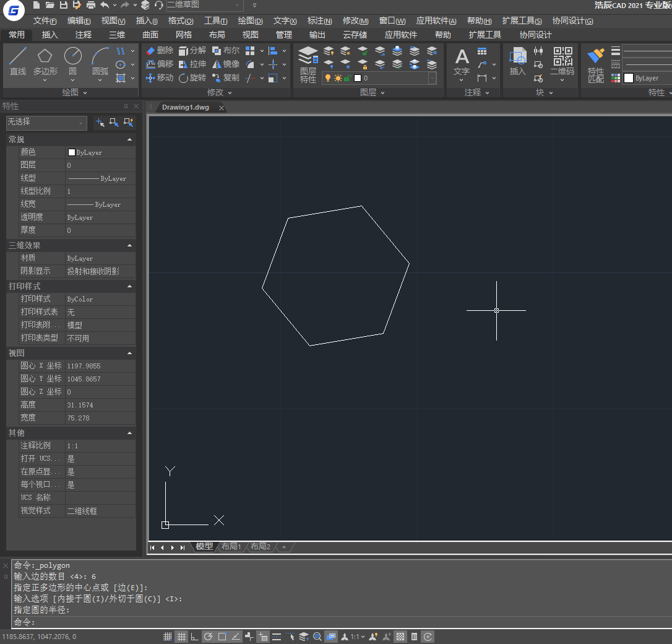Toggle dynamic input in status bar
This screenshot has height=644, width=672.
263,637
